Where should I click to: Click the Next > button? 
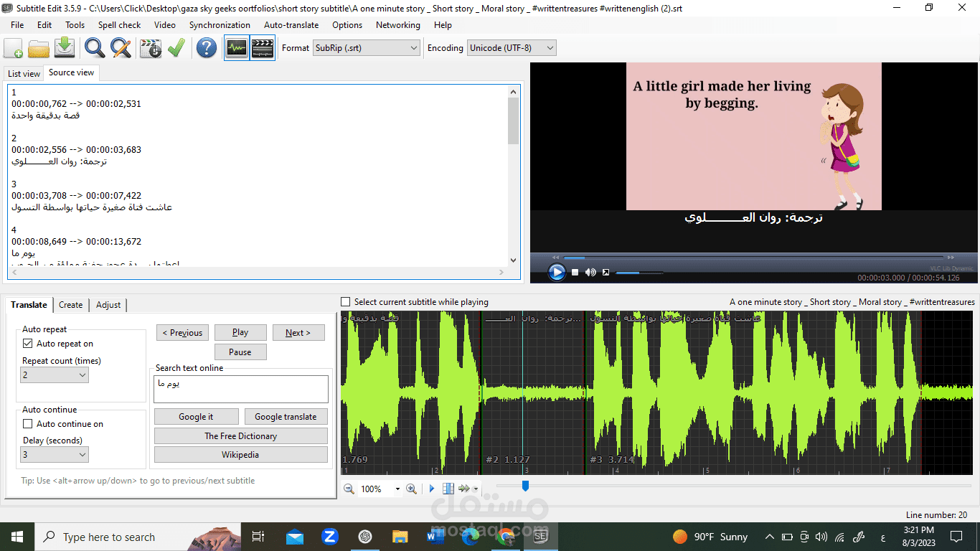[298, 332]
